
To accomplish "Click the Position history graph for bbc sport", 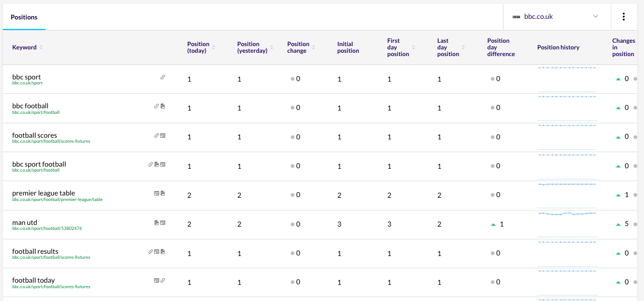I will 567,79.
